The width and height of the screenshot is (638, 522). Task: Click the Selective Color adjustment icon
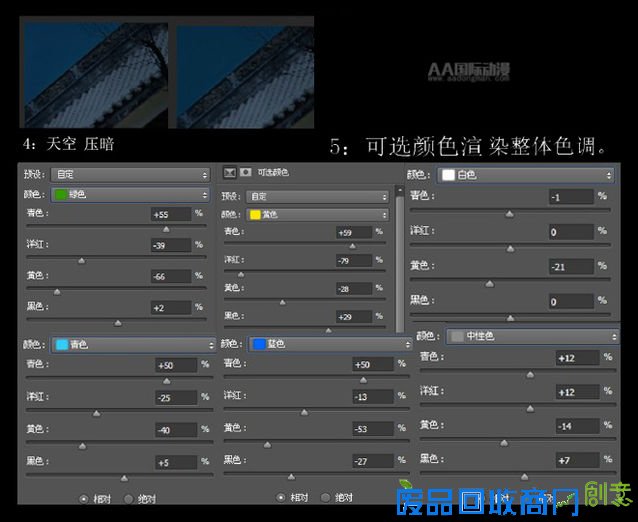229,172
